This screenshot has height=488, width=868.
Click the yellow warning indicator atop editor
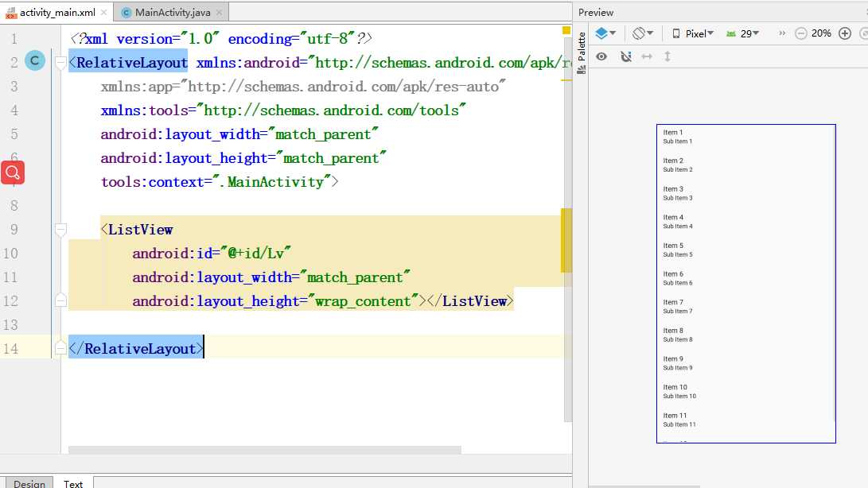(566, 30)
